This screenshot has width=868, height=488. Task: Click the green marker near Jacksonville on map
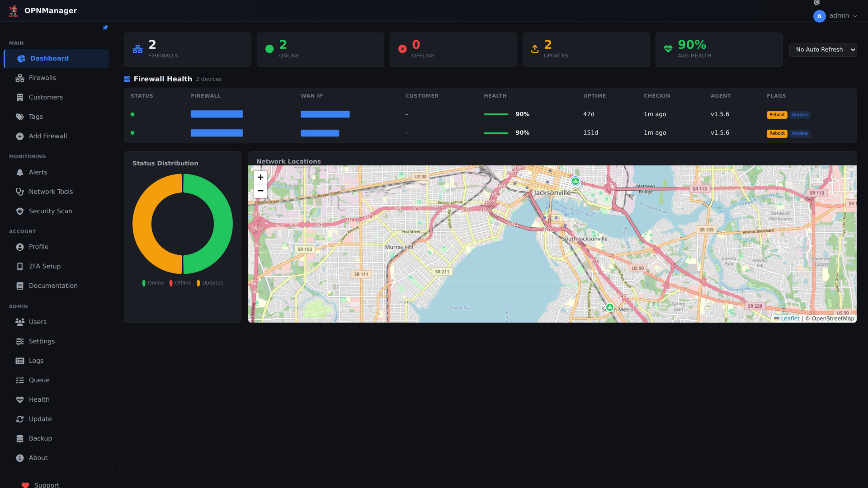point(575,181)
